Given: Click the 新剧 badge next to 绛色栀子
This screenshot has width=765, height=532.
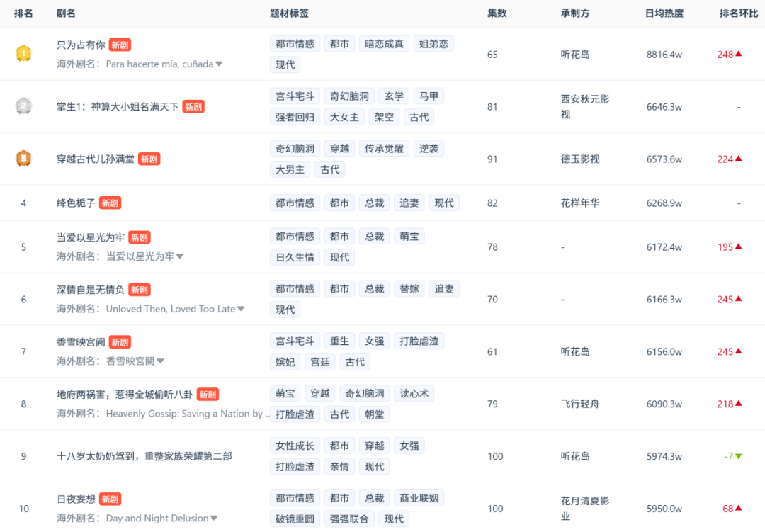Looking at the screenshot, I should [110, 203].
